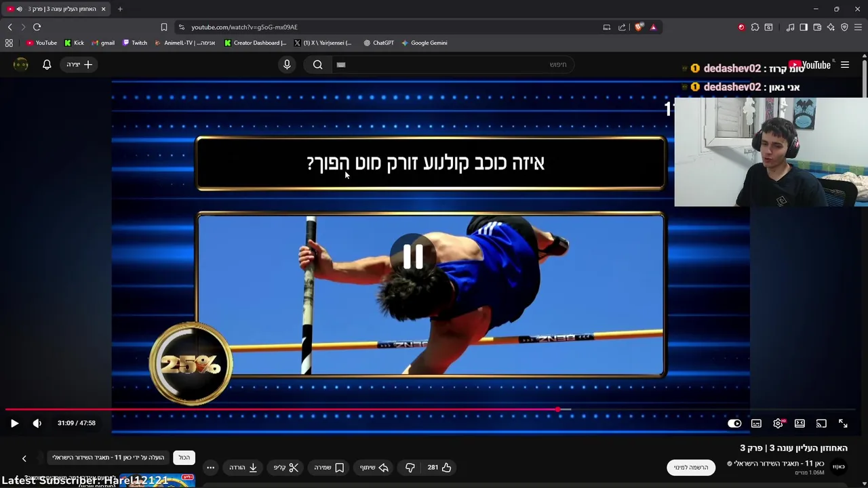
Task: Click the red recording extension icon
Action: (x=741, y=27)
